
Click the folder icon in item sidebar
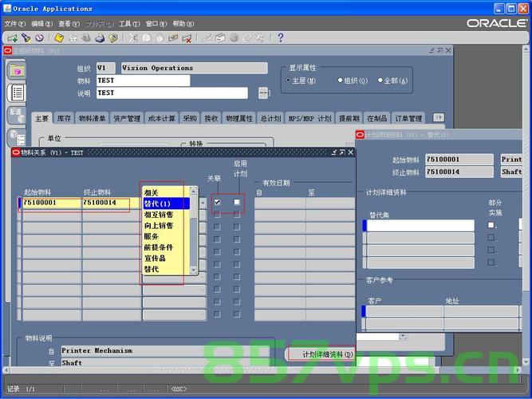[x=17, y=71]
